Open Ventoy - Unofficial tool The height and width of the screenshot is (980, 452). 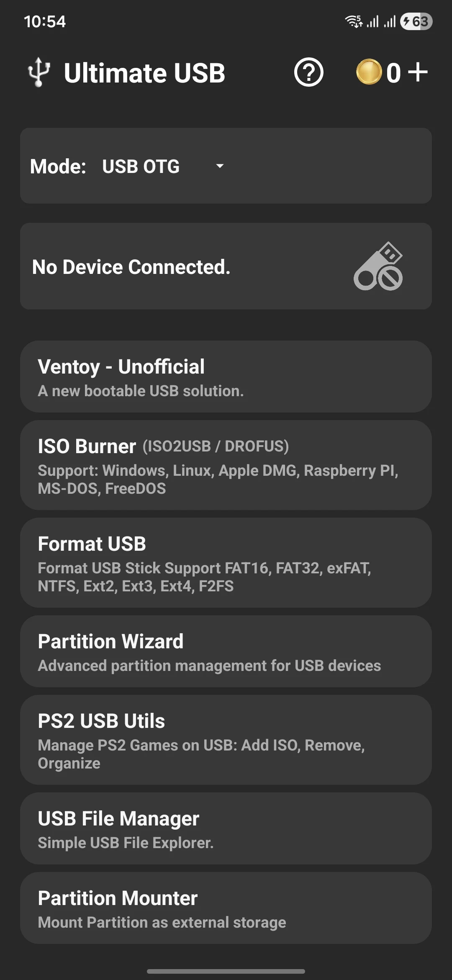[226, 377]
